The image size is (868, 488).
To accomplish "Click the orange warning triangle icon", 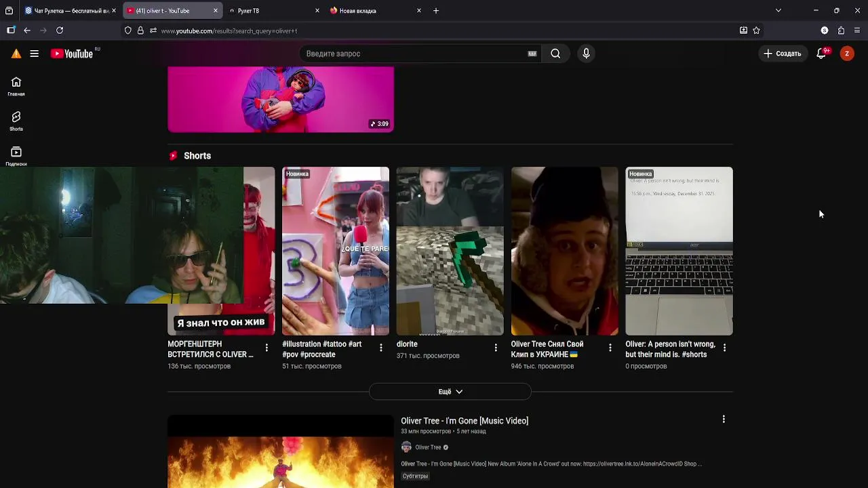I will 16,54.
